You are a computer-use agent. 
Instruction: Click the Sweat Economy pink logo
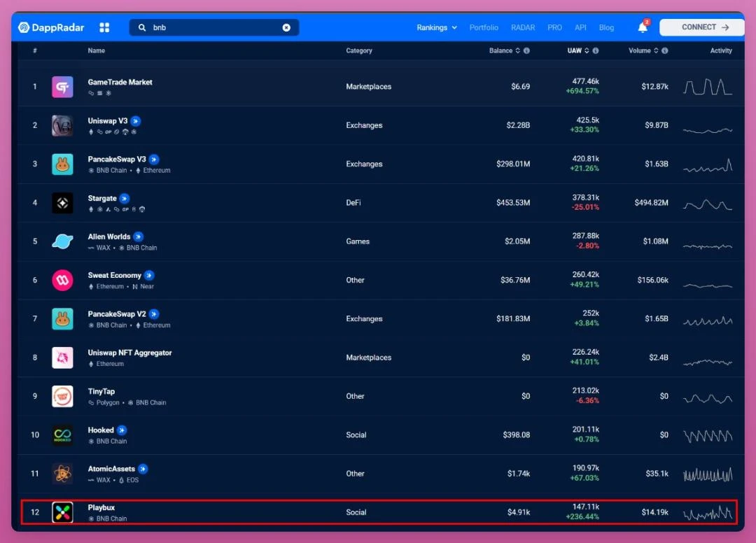(62, 281)
